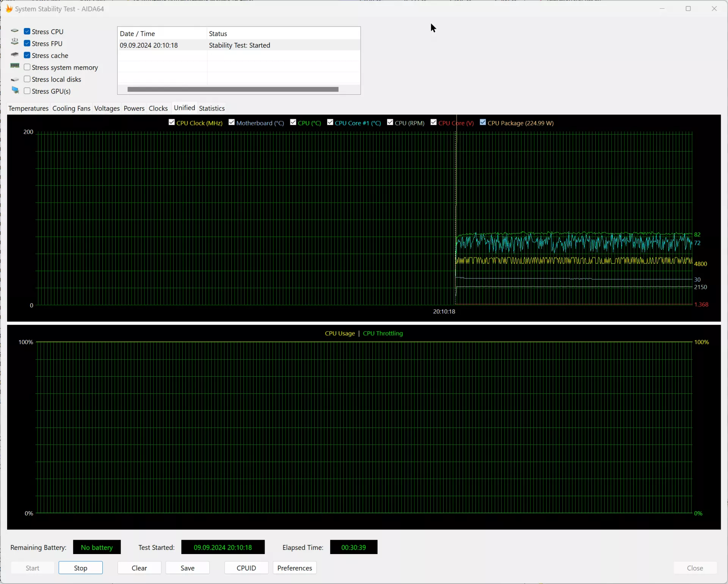Toggle Motherboard (°C) graph checkbox
The height and width of the screenshot is (584, 728).
pos(232,122)
